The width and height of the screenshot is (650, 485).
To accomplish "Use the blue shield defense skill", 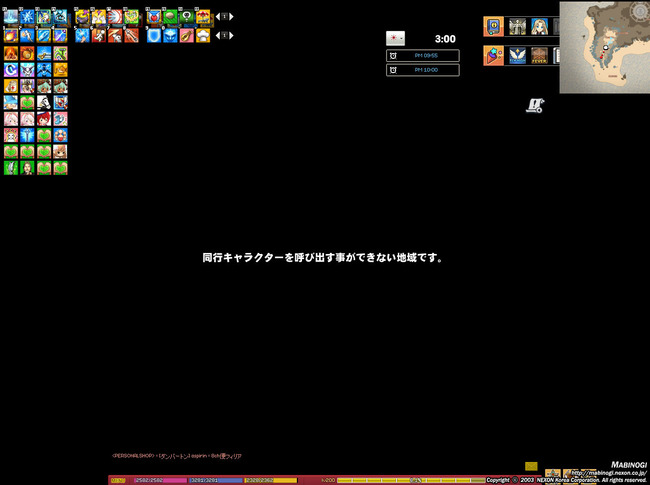I will click(154, 36).
